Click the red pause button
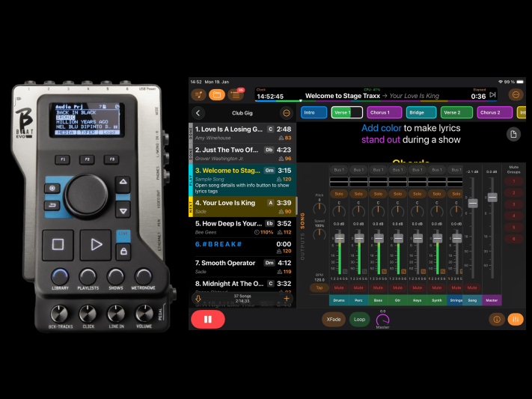 pos(207,319)
